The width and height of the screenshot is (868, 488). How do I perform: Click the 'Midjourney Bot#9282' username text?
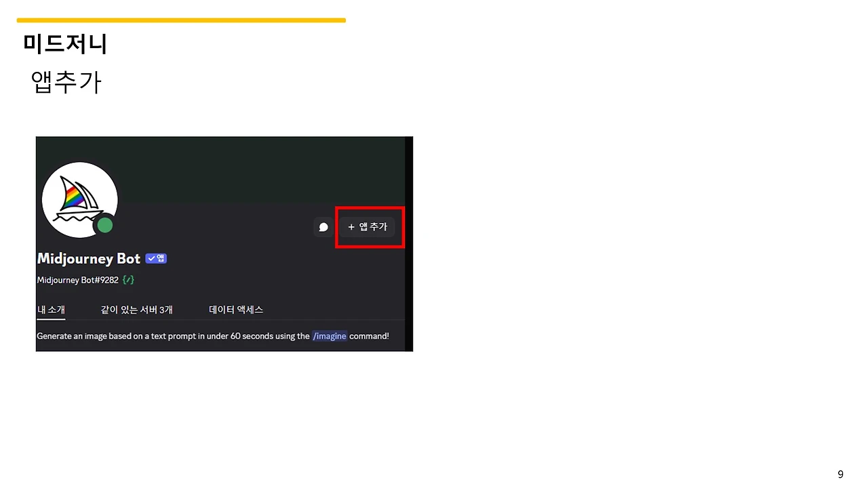point(78,280)
